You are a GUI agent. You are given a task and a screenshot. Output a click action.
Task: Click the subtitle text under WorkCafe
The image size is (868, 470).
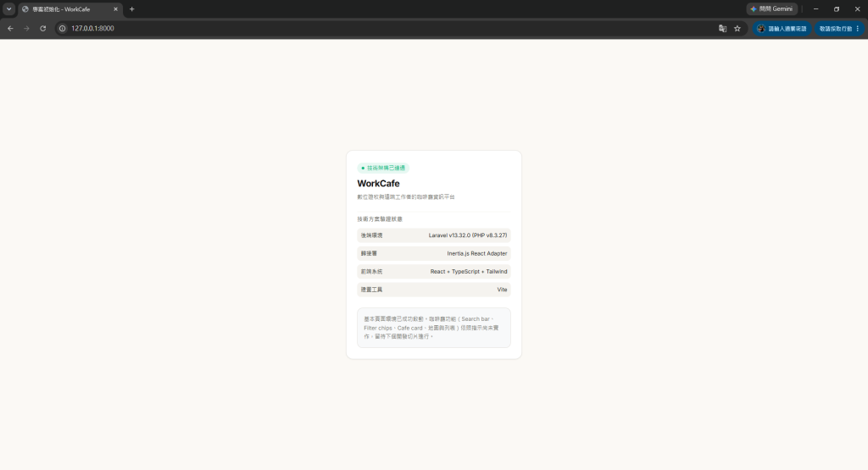[406, 196]
